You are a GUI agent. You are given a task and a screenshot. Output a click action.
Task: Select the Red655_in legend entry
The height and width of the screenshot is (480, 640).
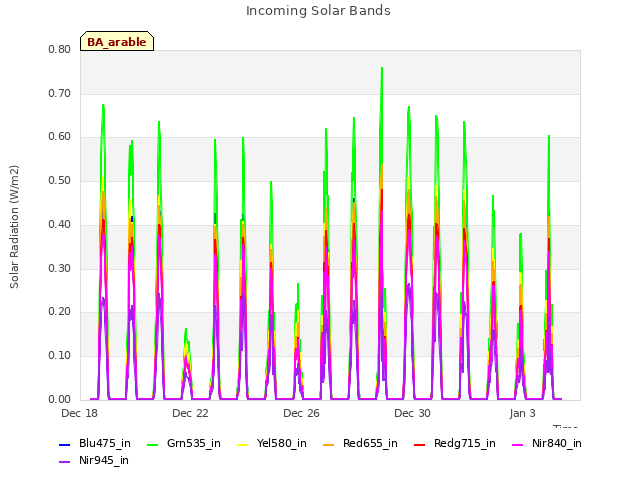(360, 444)
